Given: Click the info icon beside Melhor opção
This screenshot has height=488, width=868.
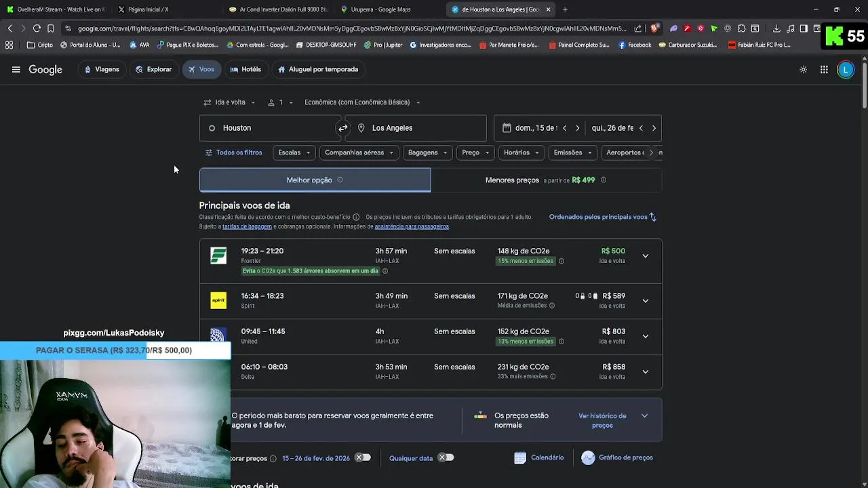Looking at the screenshot, I should pos(340,180).
